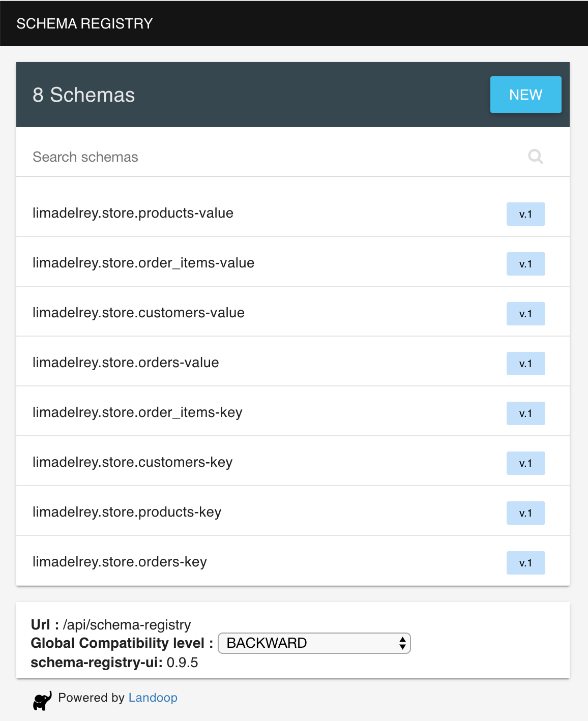Image resolution: width=588 pixels, height=721 pixels.
Task: Open the Global Compatibility level dropdown
Action: (x=314, y=643)
